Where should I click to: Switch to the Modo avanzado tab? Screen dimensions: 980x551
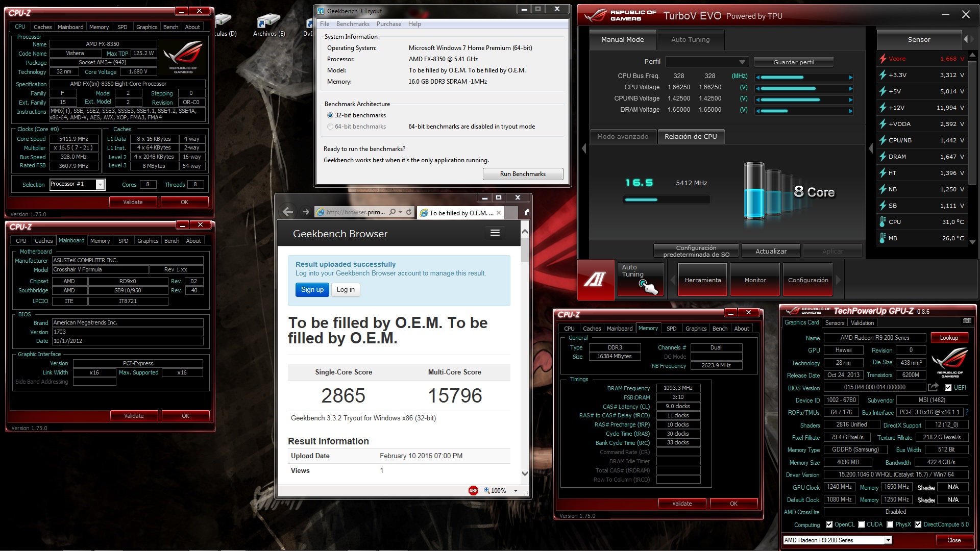[623, 136]
